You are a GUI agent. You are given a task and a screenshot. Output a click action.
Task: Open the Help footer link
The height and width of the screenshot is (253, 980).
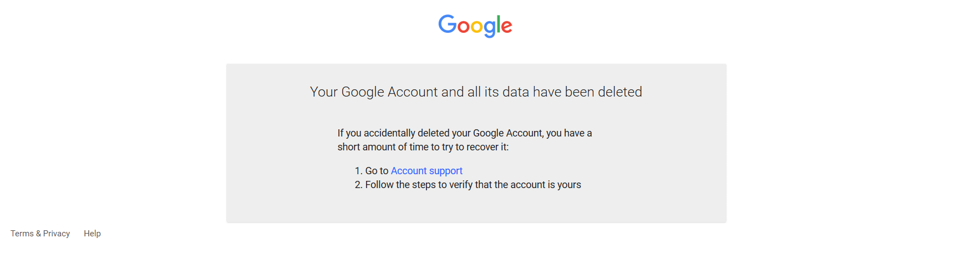(92, 234)
